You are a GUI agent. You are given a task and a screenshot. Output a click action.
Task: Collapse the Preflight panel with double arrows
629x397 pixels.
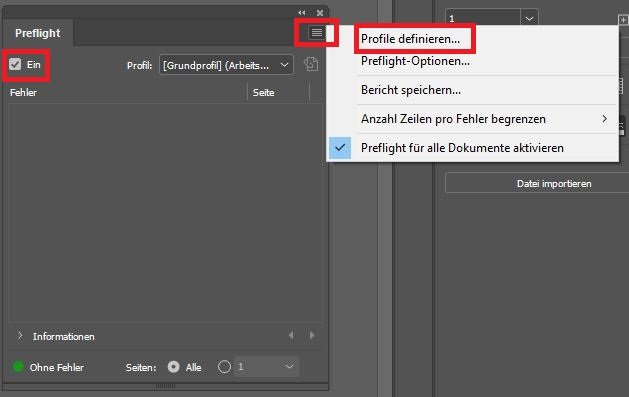click(302, 13)
